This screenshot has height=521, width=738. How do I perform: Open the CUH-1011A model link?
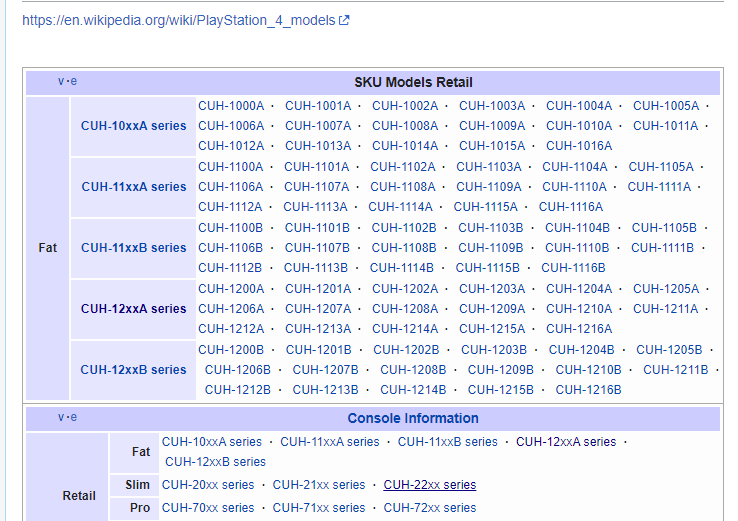(x=666, y=126)
